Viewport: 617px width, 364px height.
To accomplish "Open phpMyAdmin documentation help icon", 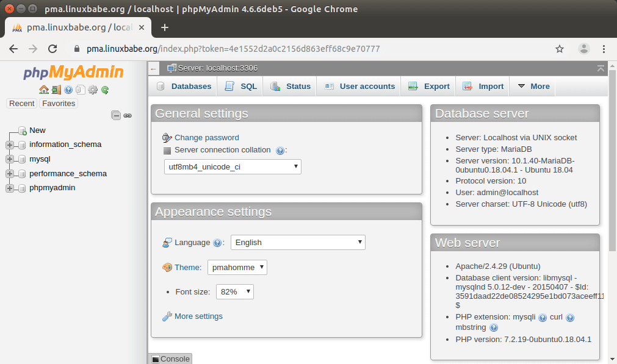I will pyautogui.click(x=68, y=90).
